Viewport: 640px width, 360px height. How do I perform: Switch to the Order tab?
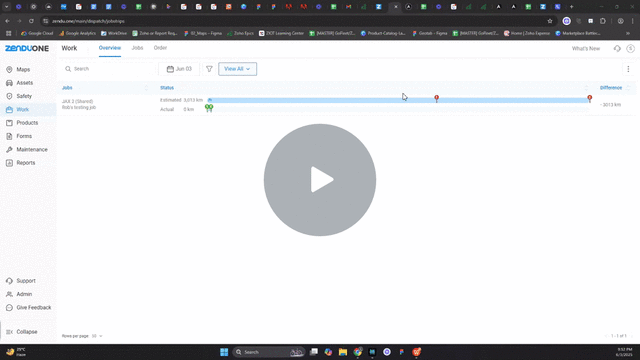pos(160,48)
